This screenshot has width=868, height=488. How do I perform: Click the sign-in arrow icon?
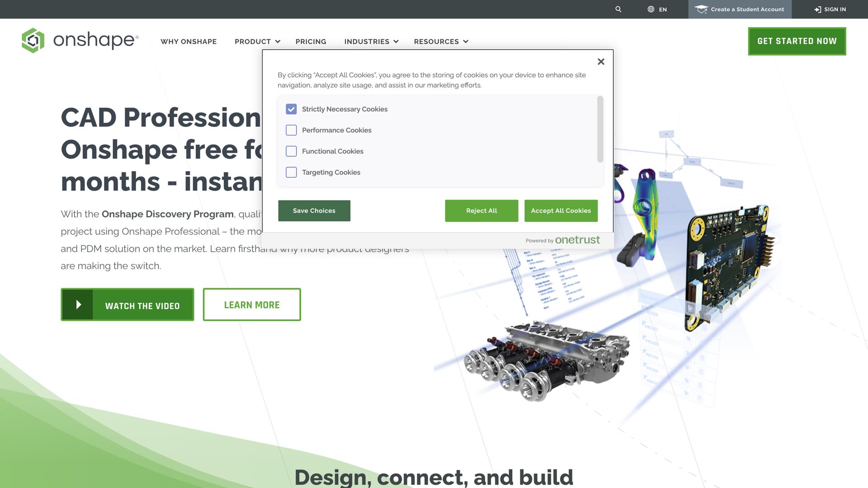click(x=817, y=9)
